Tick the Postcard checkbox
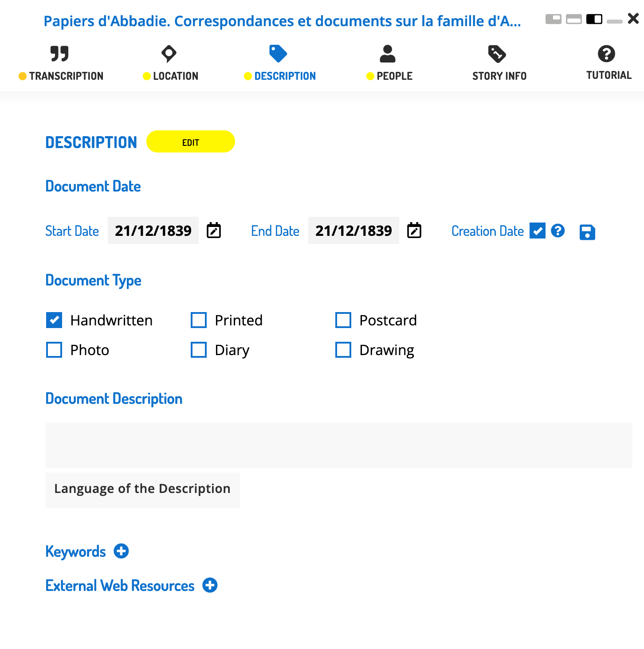Image resolution: width=644 pixels, height=649 pixels. pyautogui.click(x=343, y=320)
